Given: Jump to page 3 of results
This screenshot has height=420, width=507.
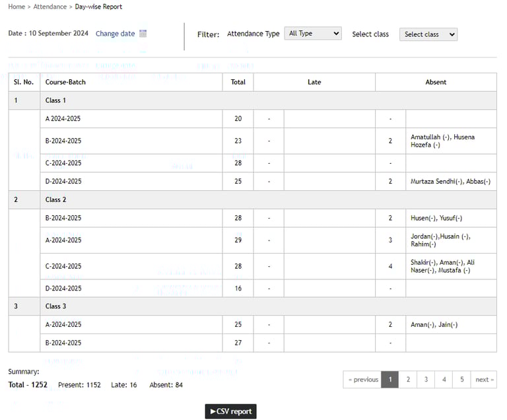Looking at the screenshot, I should tap(426, 380).
